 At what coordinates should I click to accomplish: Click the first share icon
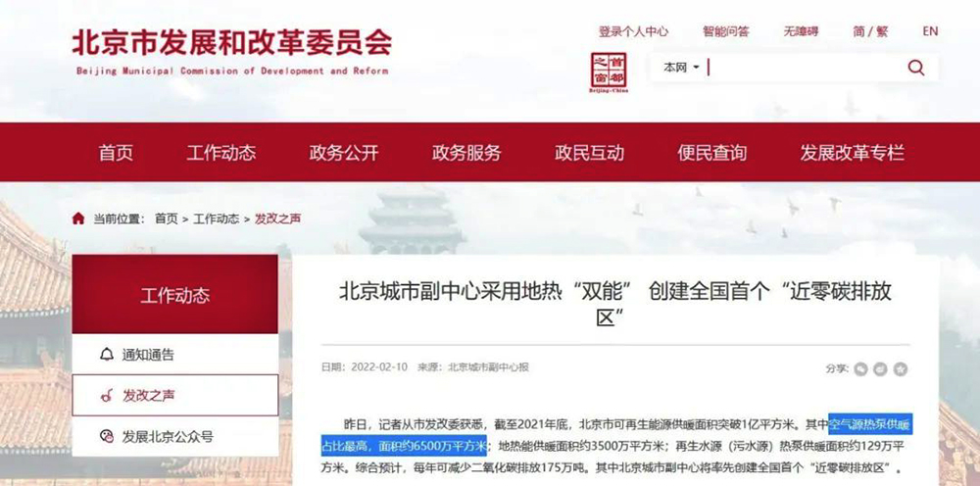pyautogui.click(x=861, y=369)
